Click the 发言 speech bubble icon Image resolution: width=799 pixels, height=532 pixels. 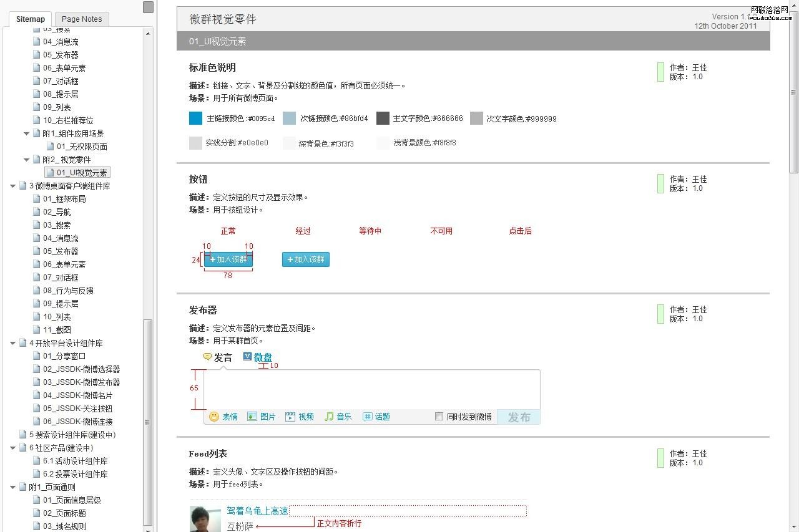(x=207, y=357)
